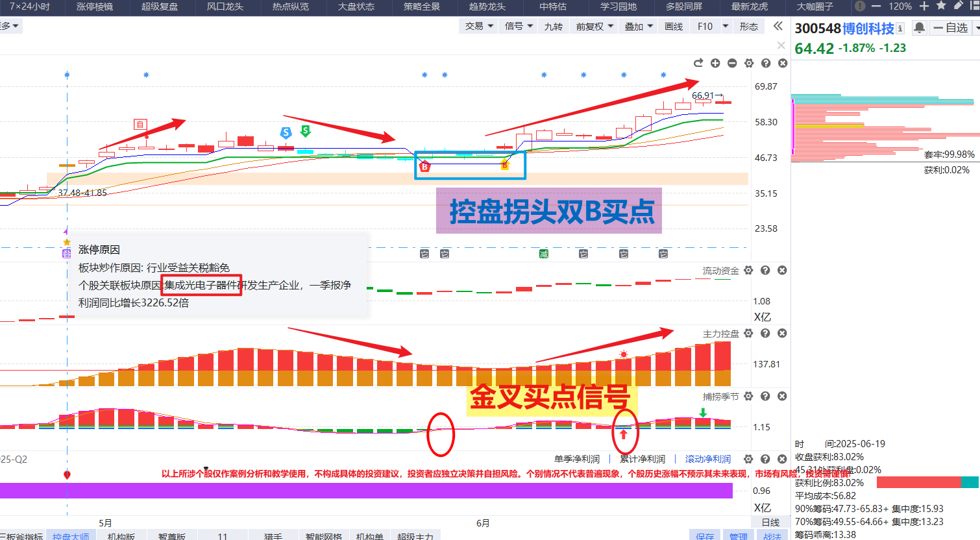Decrease zoom with the minus beside 120%
Viewport: 980px width, 540px height.
point(876,6)
